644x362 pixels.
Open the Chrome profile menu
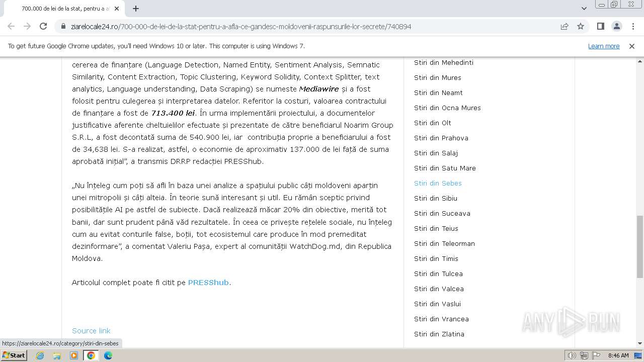[x=617, y=27]
